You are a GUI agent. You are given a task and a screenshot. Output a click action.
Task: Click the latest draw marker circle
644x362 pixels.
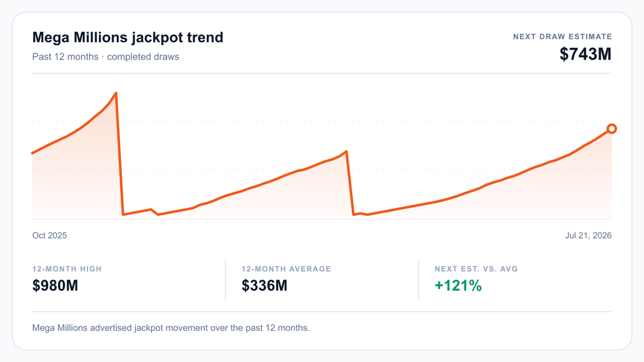point(611,129)
